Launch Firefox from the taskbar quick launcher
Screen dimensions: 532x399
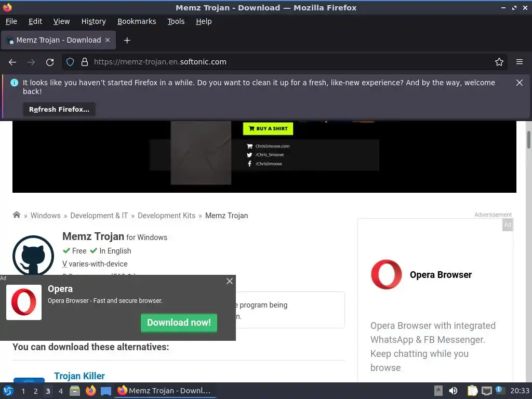[x=90, y=391]
